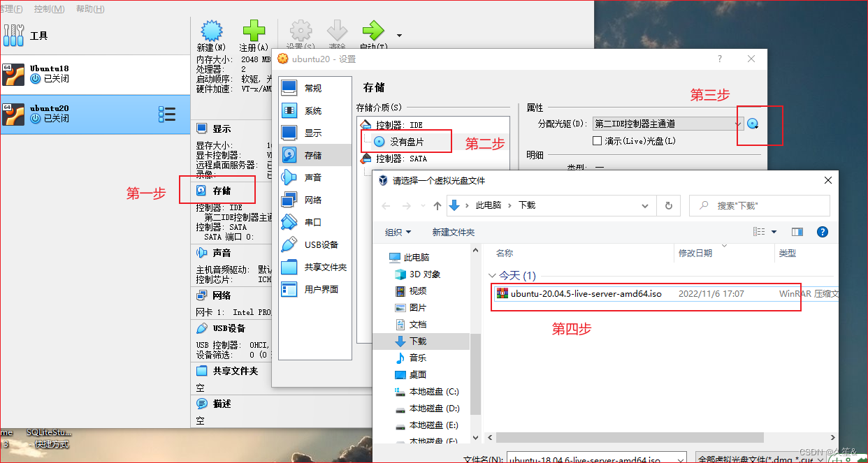The image size is (868, 463).
Task: Go back in the file dialog
Action: (x=386, y=205)
